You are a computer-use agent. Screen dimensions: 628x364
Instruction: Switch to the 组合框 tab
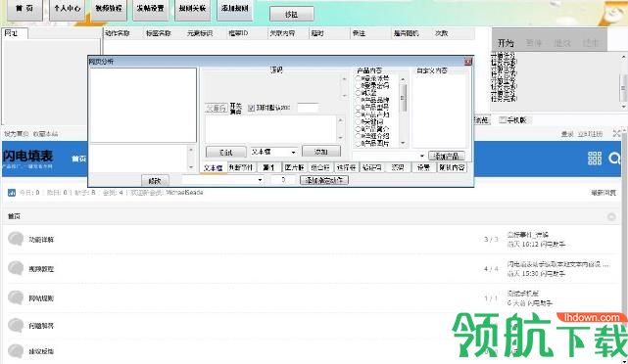click(320, 167)
